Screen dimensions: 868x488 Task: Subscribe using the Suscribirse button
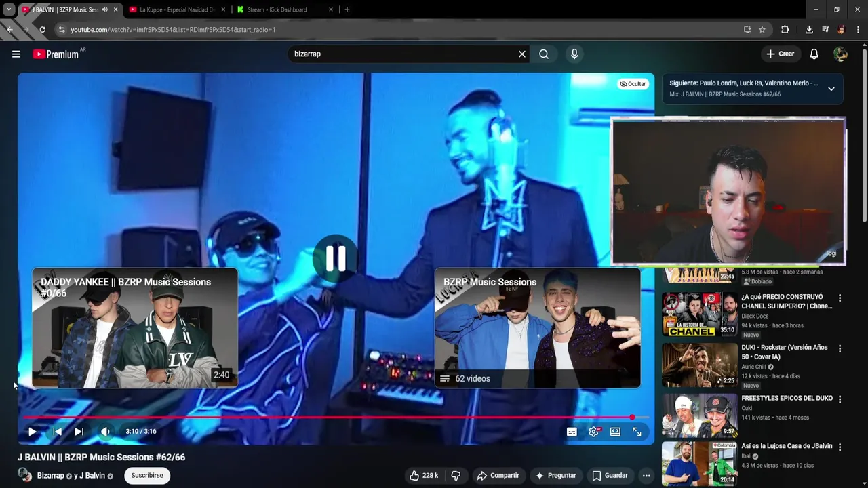(147, 476)
